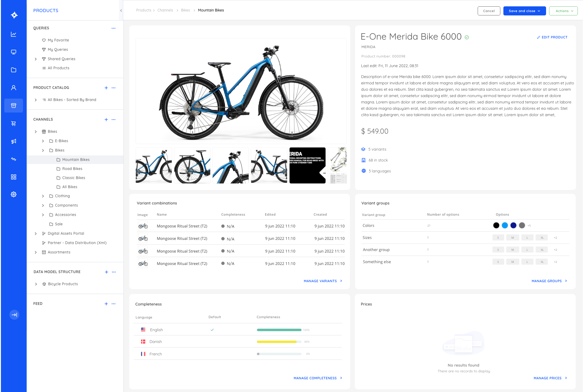This screenshot has height=392, width=583.
Task: Click the main bike product image
Action: tap(241, 91)
